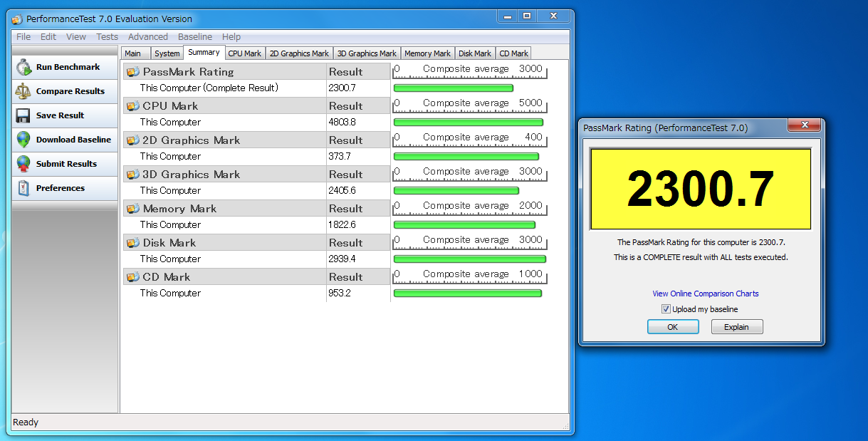Maximize the PerformanceTest window
The image size is (868, 441).
coord(527,16)
